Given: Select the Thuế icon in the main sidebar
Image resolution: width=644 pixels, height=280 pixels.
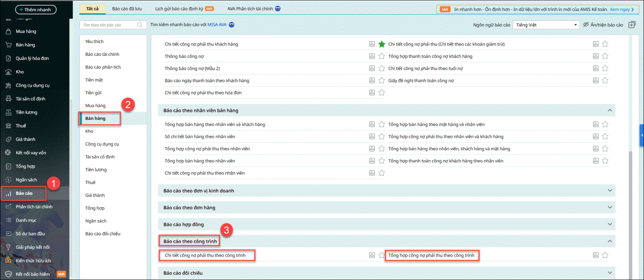Looking at the screenshot, I should coord(8,126).
